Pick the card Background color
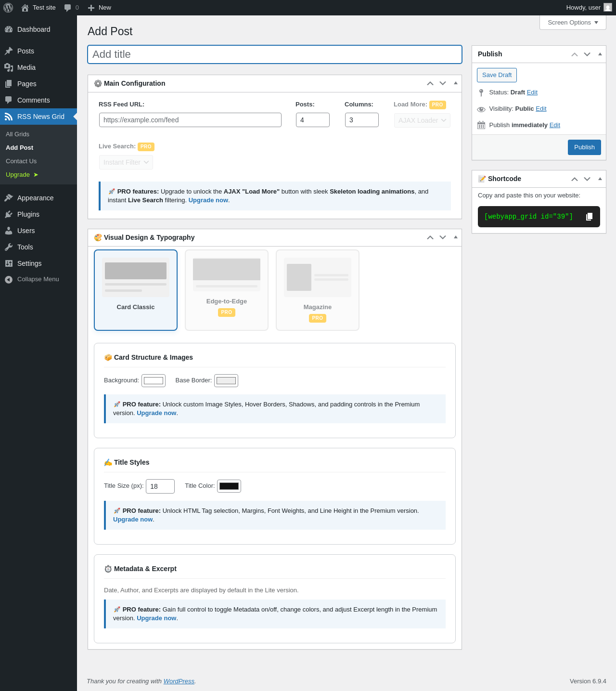The width and height of the screenshot is (616, 691). pyautogui.click(x=154, y=381)
